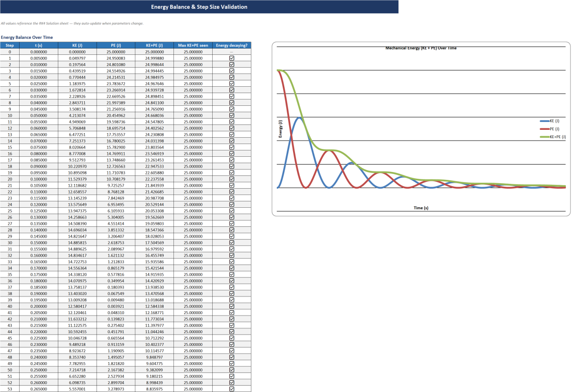Click the 'Max KE+PE seen' header

pyautogui.click(x=193, y=45)
